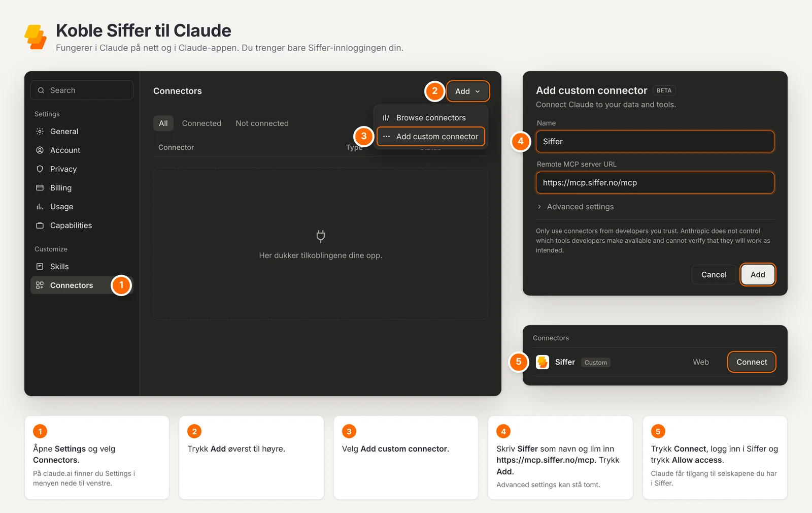This screenshot has width=812, height=513.
Task: Select Connectors in the sidebar
Action: point(81,285)
